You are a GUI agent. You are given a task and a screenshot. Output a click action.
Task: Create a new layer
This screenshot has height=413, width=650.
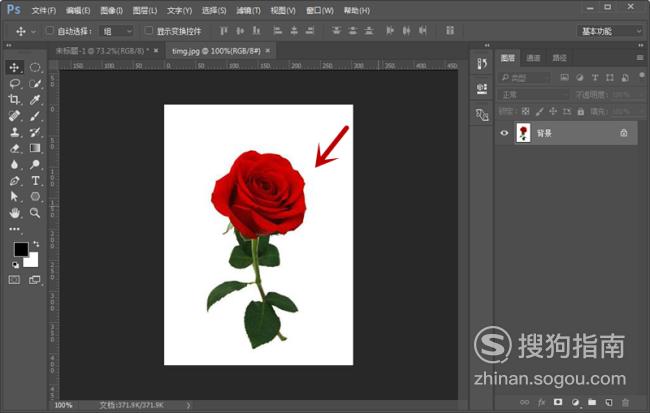coord(609,402)
